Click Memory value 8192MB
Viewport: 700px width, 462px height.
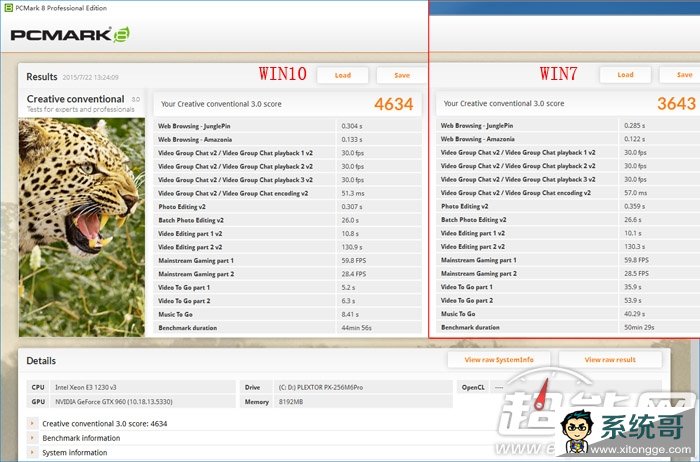coord(291,402)
